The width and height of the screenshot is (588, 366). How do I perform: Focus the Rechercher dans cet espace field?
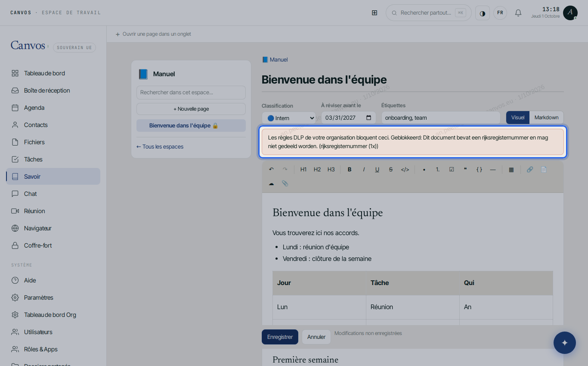[191, 93]
